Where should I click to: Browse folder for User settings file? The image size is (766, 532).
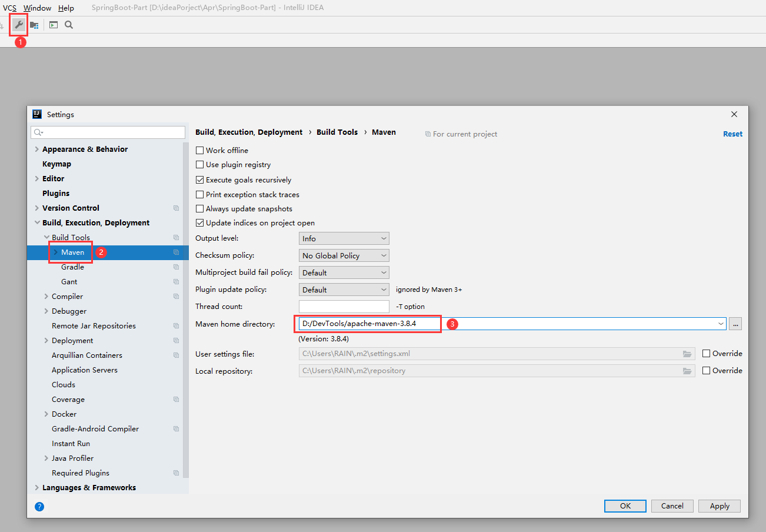click(x=687, y=354)
